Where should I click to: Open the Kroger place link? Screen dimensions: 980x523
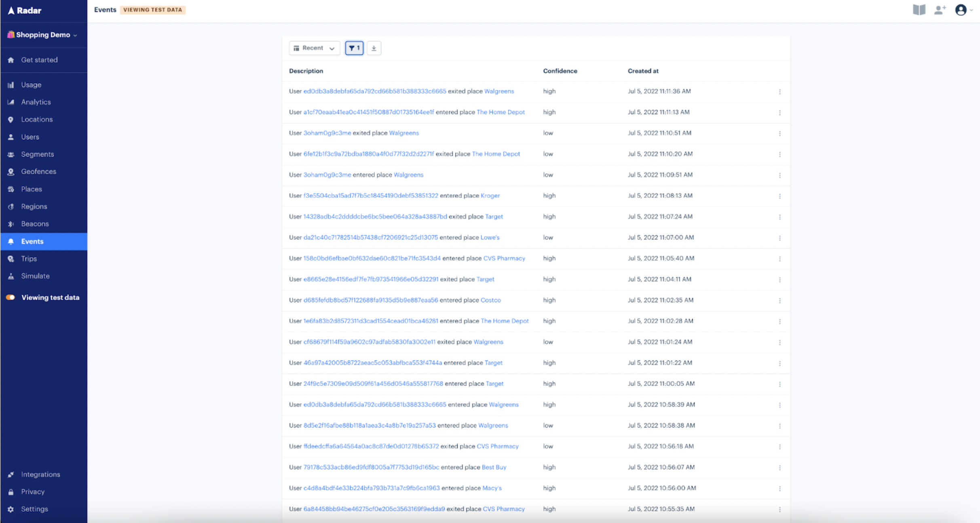point(490,196)
